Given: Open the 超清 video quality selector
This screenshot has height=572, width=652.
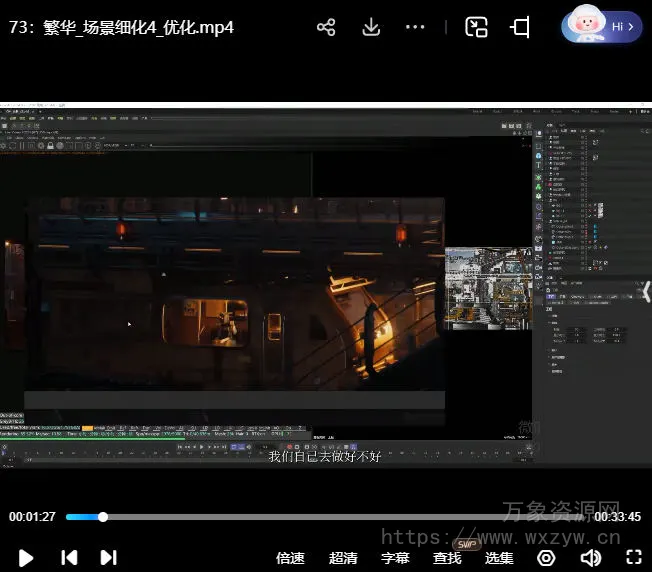Looking at the screenshot, I should point(343,558).
